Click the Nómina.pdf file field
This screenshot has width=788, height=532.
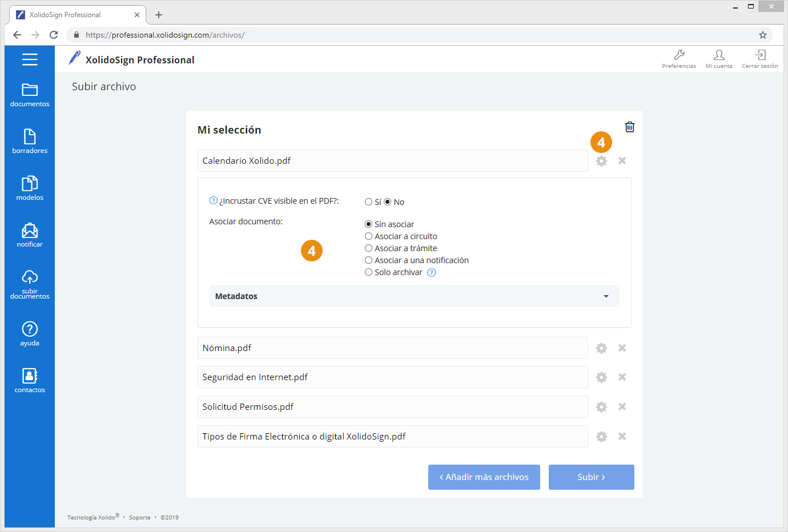click(x=393, y=348)
